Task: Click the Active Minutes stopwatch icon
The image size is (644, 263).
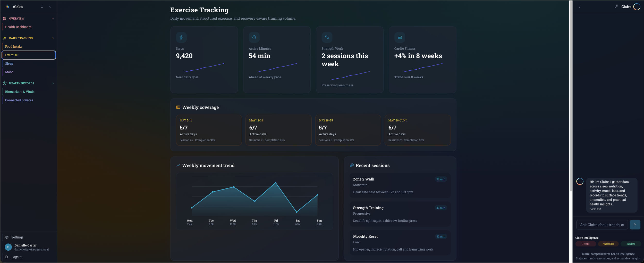Action: tap(254, 37)
